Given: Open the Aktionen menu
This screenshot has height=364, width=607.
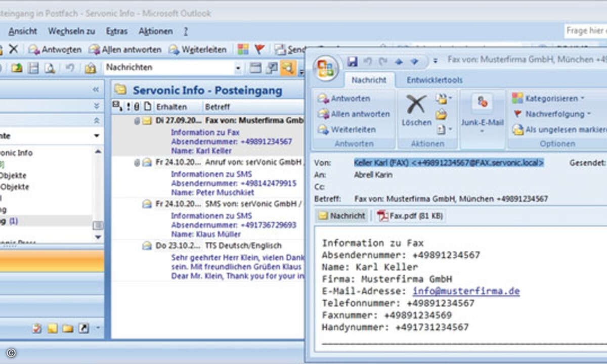Looking at the screenshot, I should pyautogui.click(x=156, y=31).
